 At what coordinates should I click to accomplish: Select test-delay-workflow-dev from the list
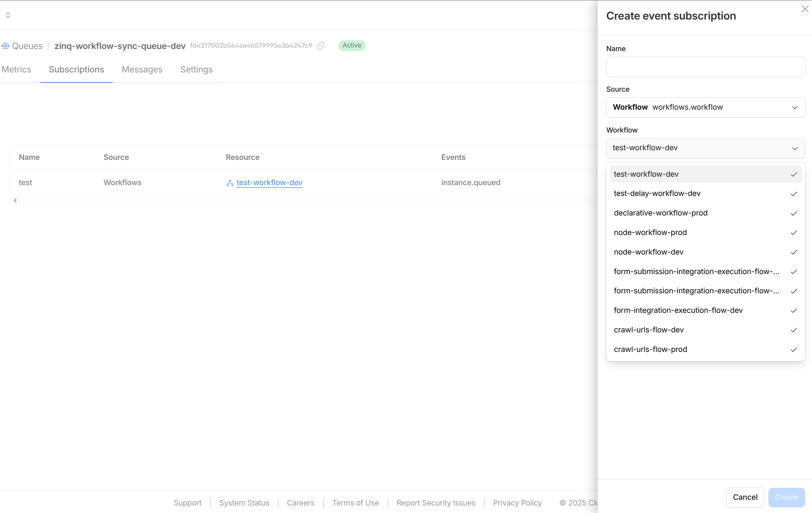click(657, 194)
